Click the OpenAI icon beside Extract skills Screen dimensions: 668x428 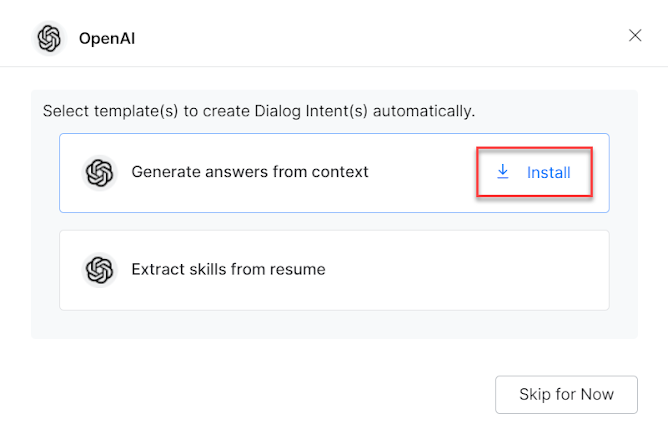click(100, 270)
